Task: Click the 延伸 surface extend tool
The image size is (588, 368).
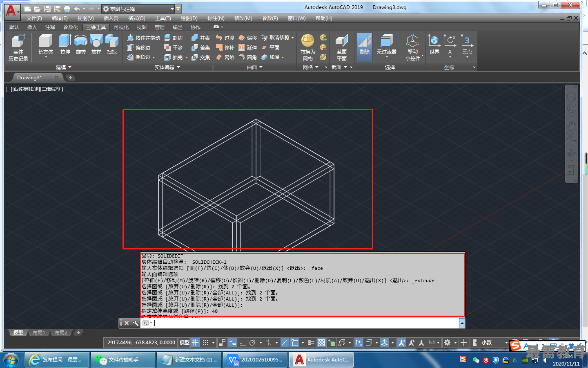Action: [x=248, y=47]
